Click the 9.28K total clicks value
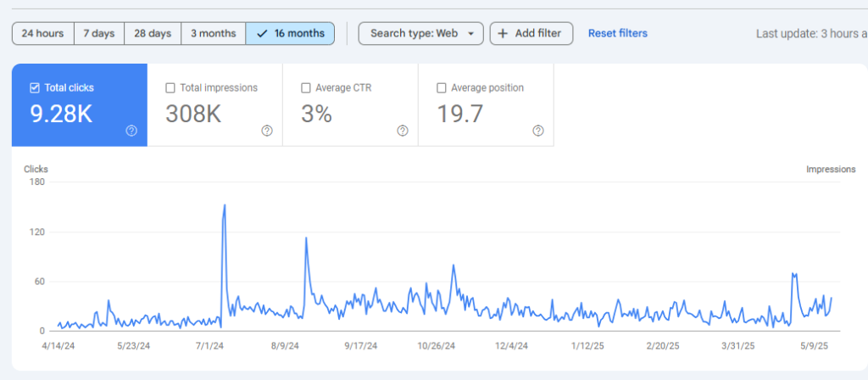 point(61,114)
